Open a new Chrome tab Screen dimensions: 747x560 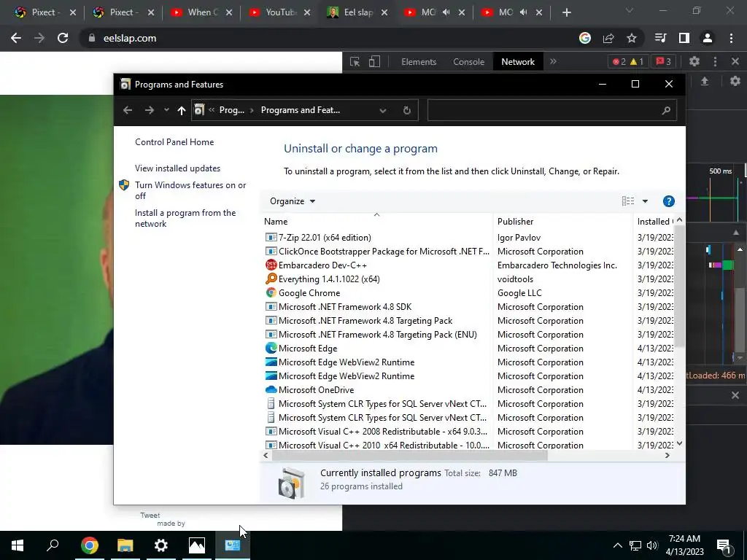pyautogui.click(x=566, y=12)
